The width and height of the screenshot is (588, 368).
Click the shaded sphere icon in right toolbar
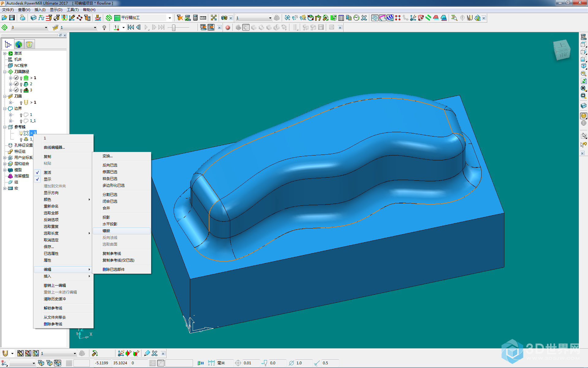(x=584, y=116)
